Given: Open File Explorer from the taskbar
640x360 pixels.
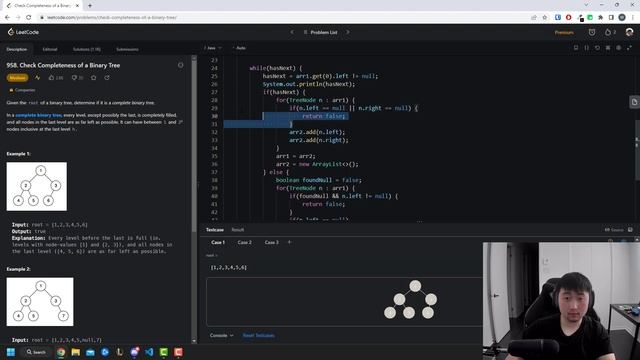Looking at the screenshot, I should pos(76,352).
